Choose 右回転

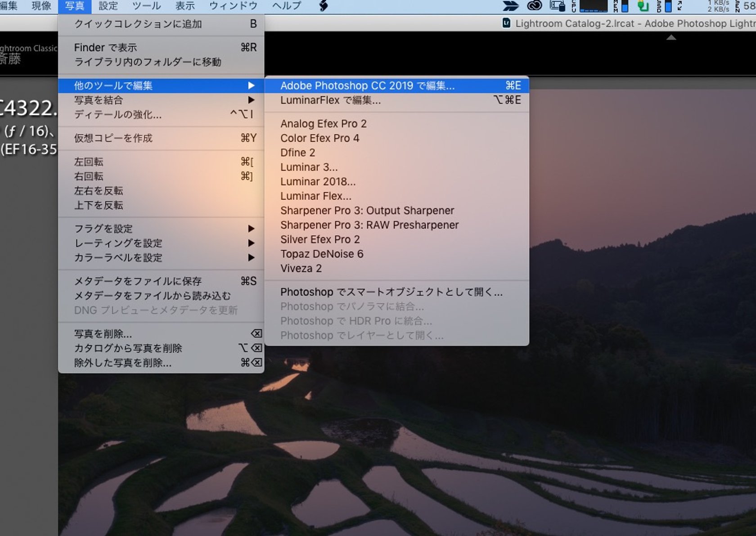[161, 176]
